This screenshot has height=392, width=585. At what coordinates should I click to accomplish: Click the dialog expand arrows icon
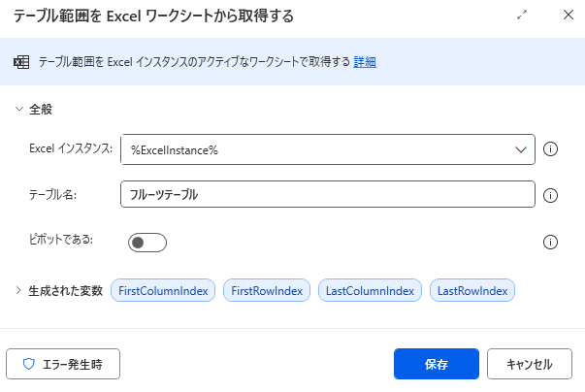pyautogui.click(x=523, y=16)
